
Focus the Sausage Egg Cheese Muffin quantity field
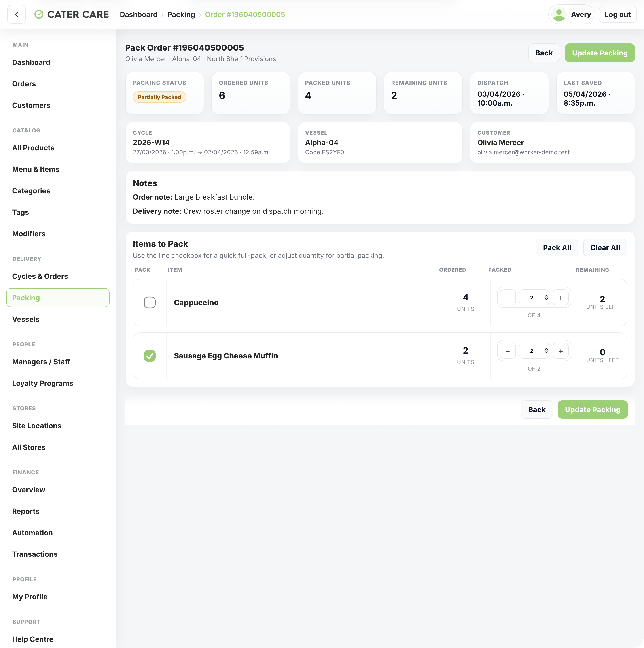tap(534, 351)
